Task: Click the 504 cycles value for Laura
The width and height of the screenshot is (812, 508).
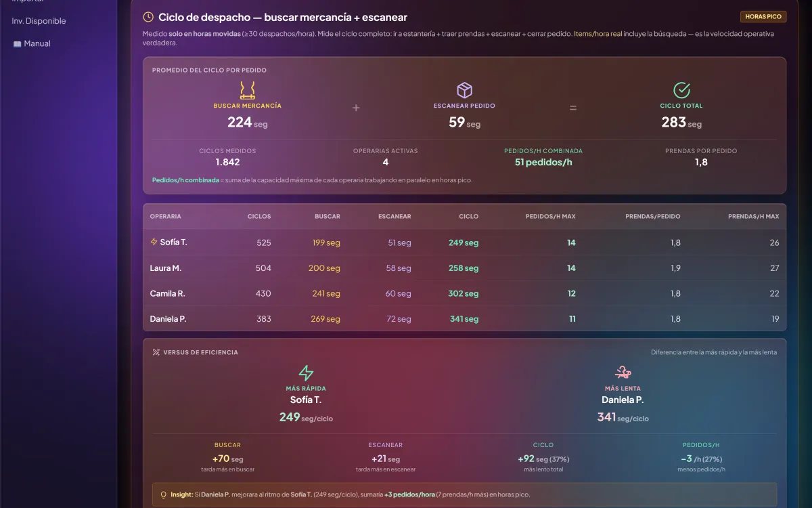Action: [x=263, y=268]
